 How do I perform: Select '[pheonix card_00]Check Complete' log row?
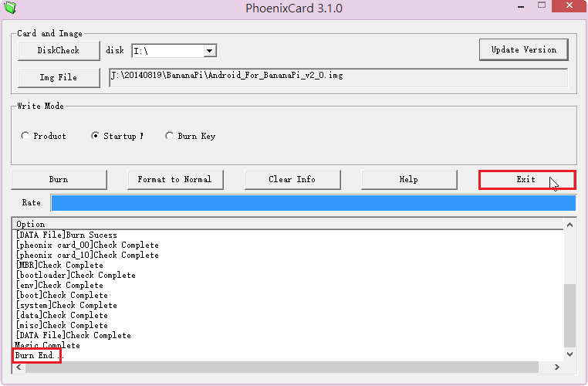click(x=87, y=245)
